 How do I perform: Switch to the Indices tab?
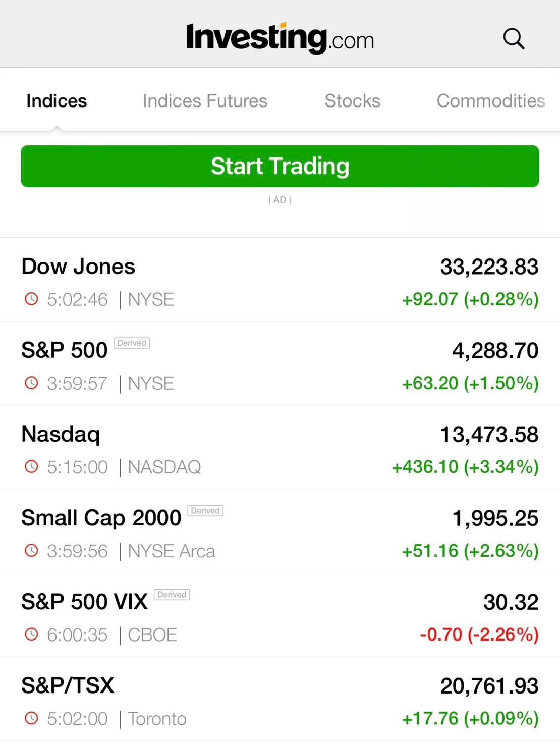[x=57, y=101]
